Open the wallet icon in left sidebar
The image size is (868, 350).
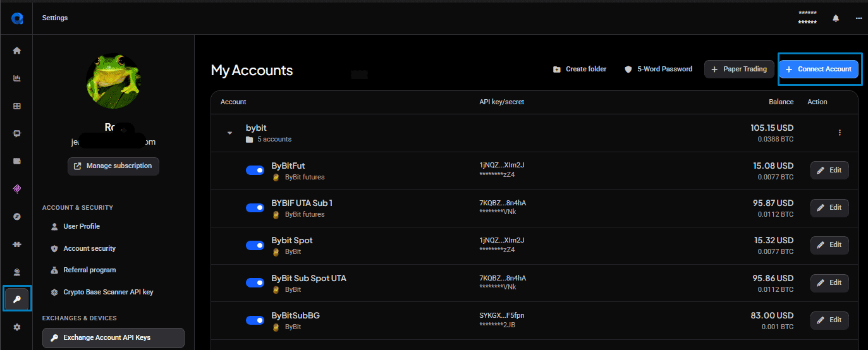point(17,161)
